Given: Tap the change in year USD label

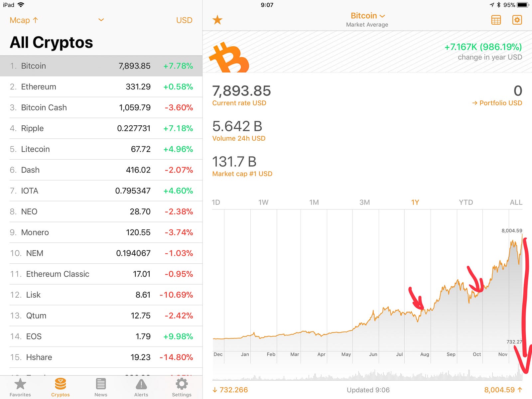Looking at the screenshot, I should tap(490, 57).
